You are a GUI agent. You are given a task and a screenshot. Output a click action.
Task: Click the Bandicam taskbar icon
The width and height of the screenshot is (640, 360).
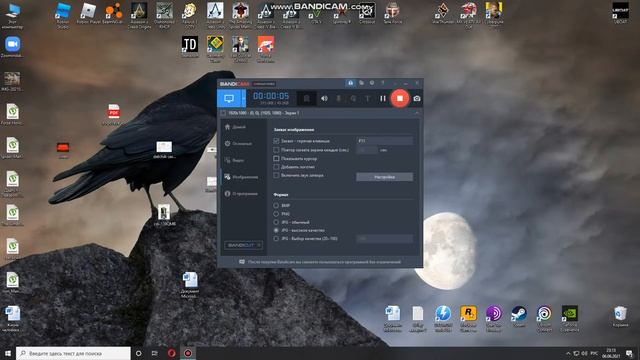(188, 353)
